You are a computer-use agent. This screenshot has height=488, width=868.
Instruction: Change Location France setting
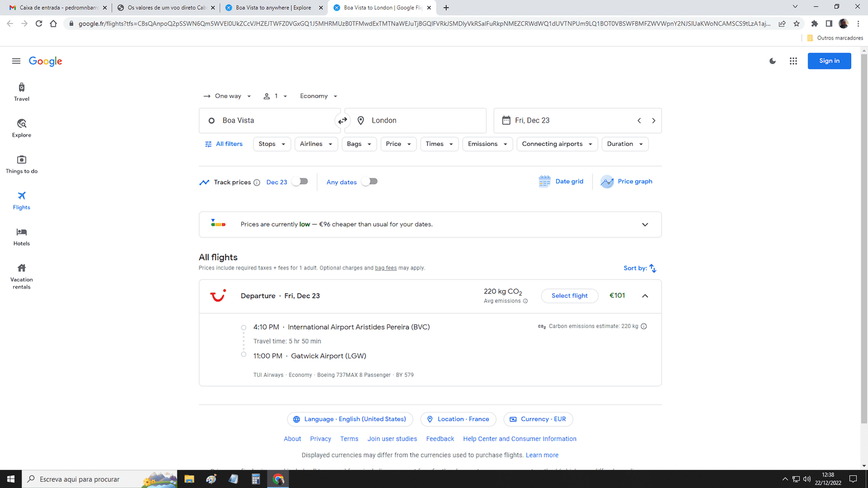[x=458, y=419]
